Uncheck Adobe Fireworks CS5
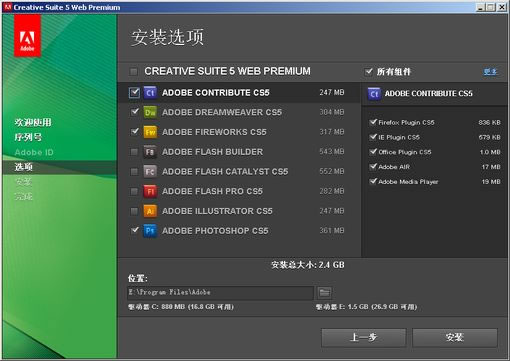The width and height of the screenshot is (510, 361). point(134,132)
